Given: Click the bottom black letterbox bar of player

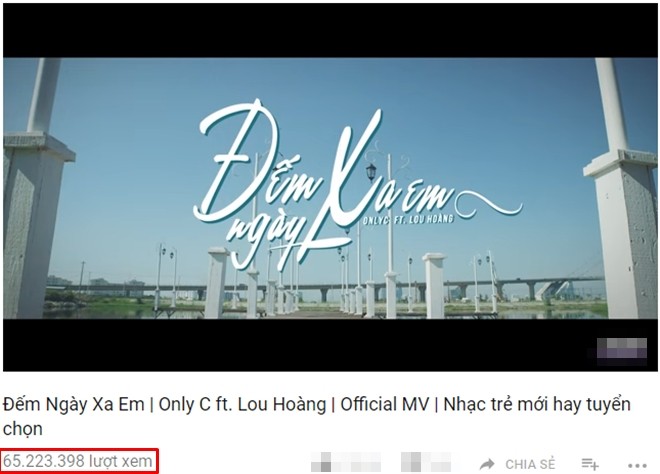Looking at the screenshot, I should click(x=295, y=345).
